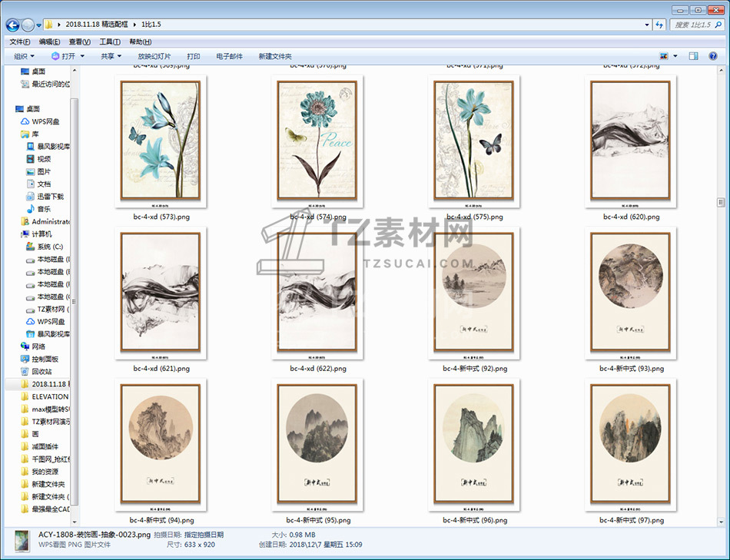
Task: Select thumbnail bc-4-xd (621).png
Action: tap(161, 292)
